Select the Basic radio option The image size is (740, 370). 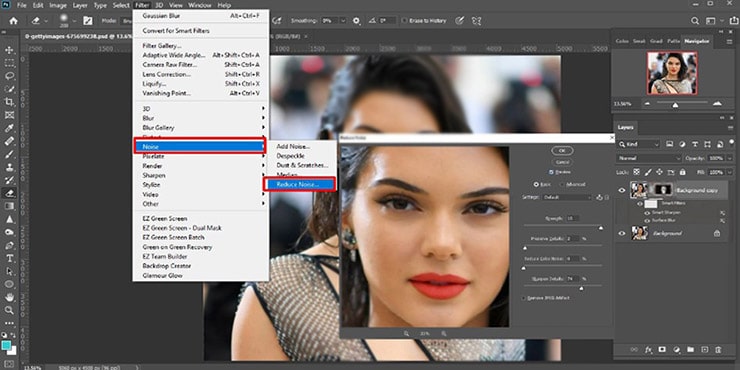(536, 185)
